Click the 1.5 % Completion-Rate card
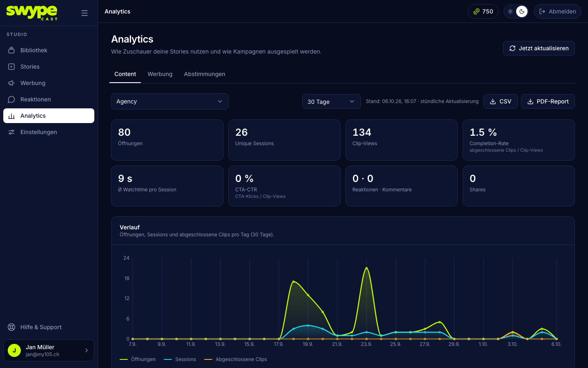This screenshot has width=588, height=368. pyautogui.click(x=519, y=140)
